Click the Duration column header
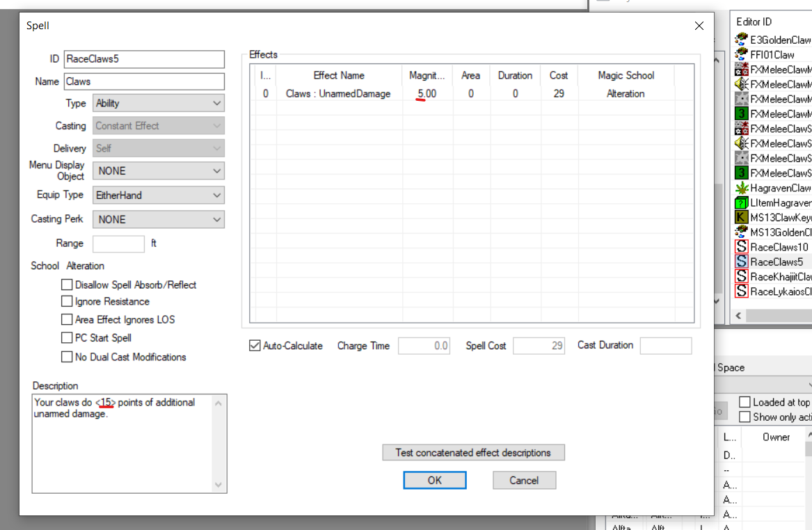Screen dimensions: 812x530 516,76
